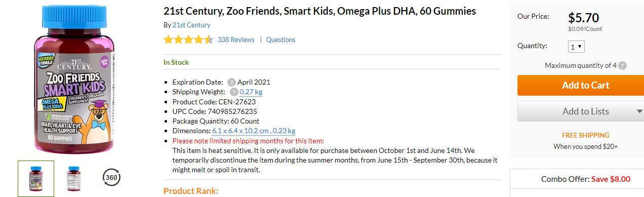Click the FREE SHIPPING text
Image resolution: width=644 pixels, height=197 pixels.
[x=586, y=135]
